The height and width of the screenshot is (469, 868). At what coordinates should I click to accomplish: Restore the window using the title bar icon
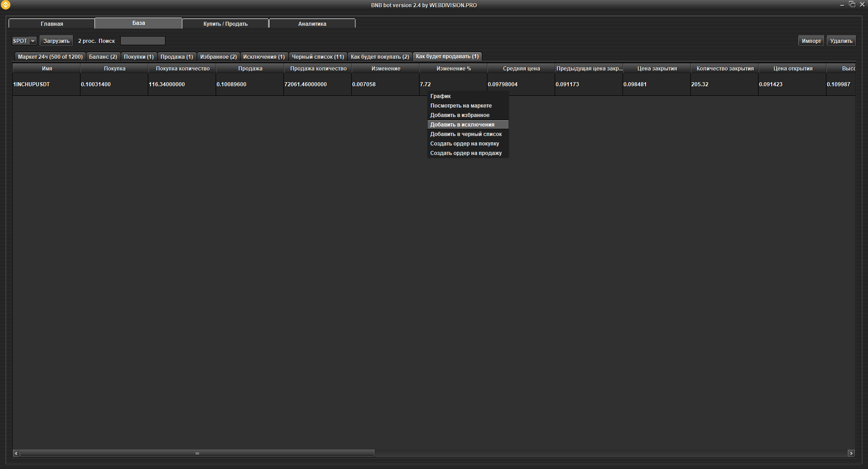852,5
